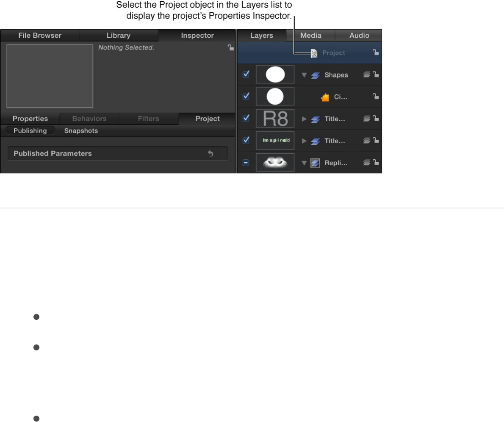Toggle the mixed-state checkbox on Repli... row
504x422 pixels.
(x=246, y=163)
